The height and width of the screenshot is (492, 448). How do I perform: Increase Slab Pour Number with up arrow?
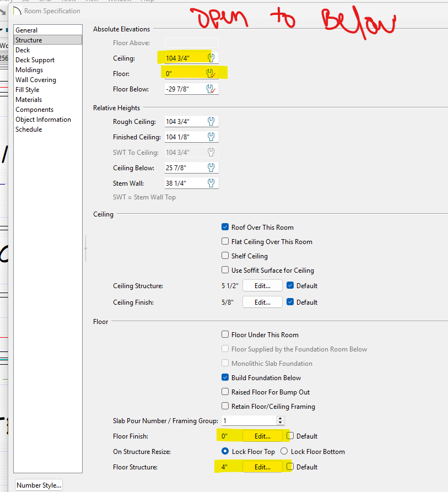(280, 418)
